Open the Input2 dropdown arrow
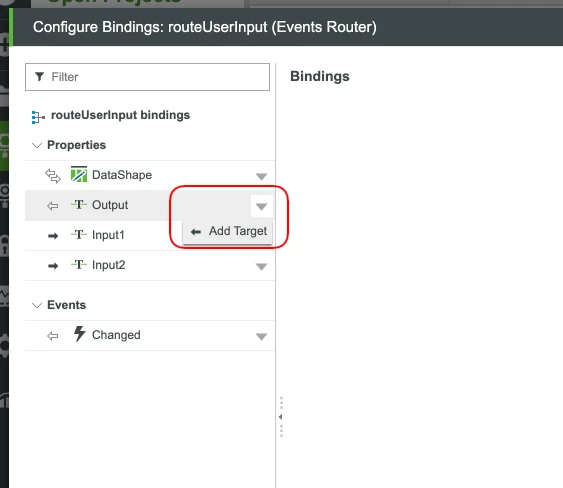 click(x=261, y=266)
